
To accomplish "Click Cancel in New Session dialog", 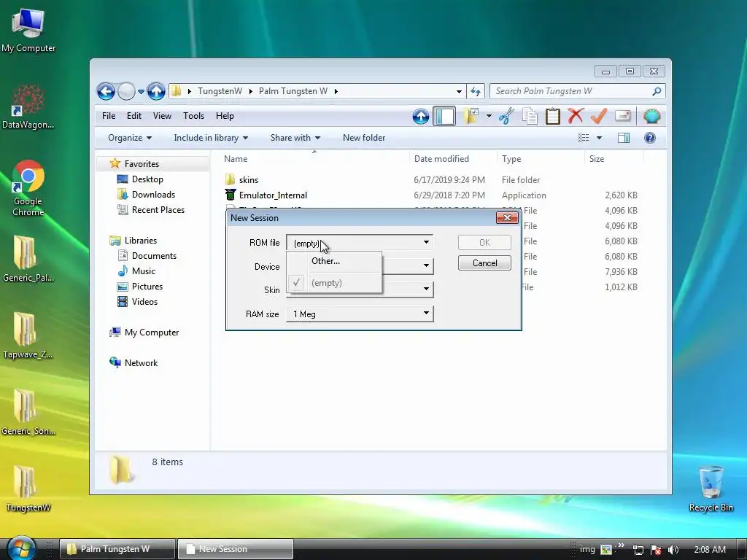I will pos(484,262).
